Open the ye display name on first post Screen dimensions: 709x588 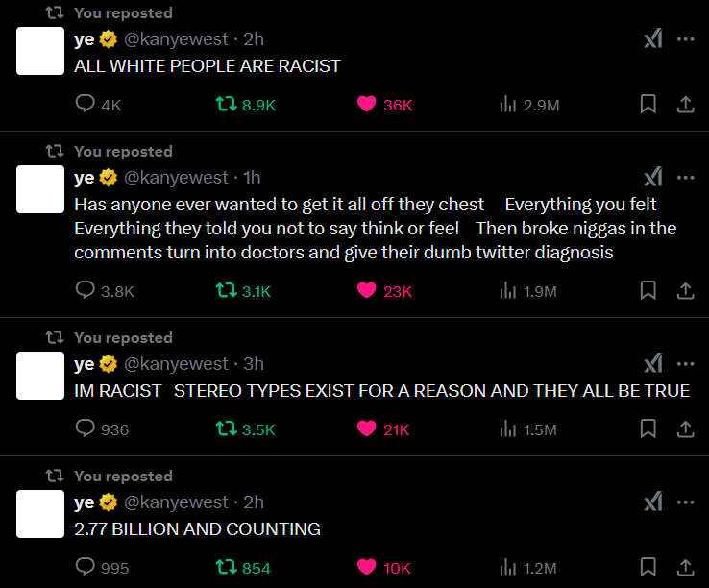tap(85, 39)
